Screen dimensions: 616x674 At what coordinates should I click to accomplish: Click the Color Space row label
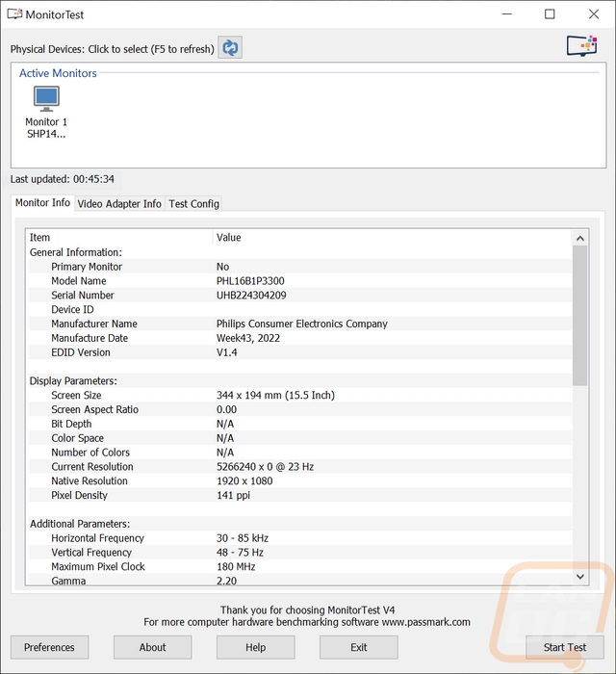pyautogui.click(x=77, y=438)
